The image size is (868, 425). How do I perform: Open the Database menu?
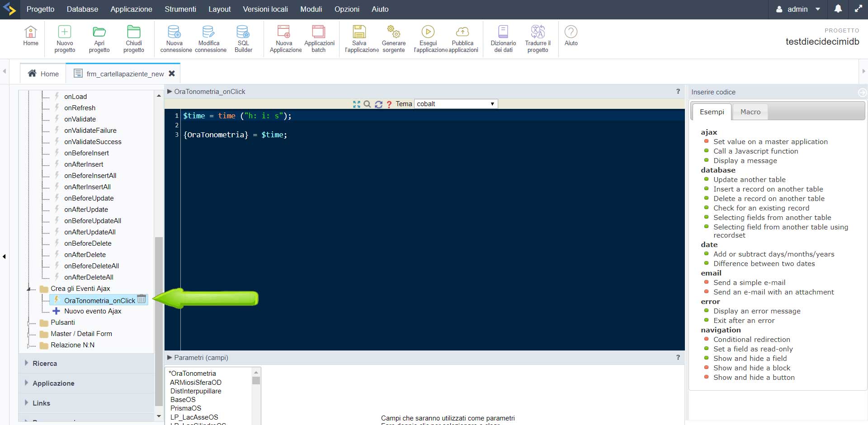(x=82, y=9)
